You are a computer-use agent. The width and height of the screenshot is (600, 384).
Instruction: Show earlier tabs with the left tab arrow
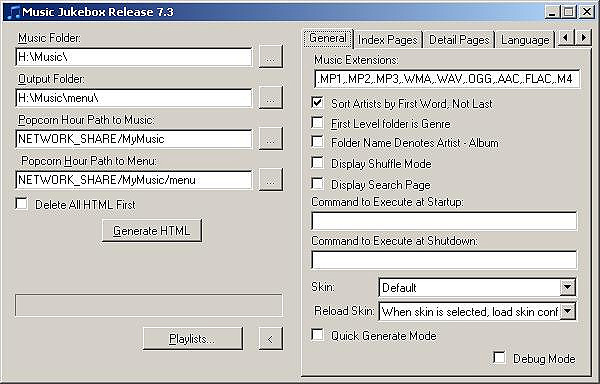(566, 38)
